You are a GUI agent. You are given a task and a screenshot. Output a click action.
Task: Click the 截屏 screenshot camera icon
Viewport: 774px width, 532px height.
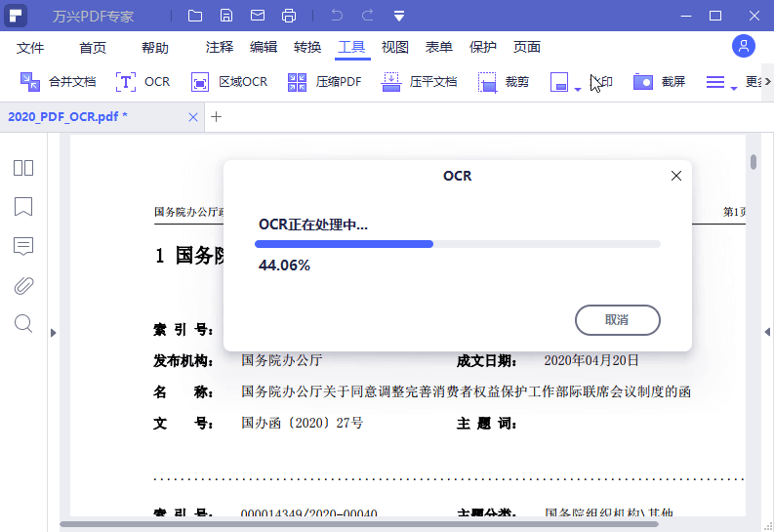point(642,82)
